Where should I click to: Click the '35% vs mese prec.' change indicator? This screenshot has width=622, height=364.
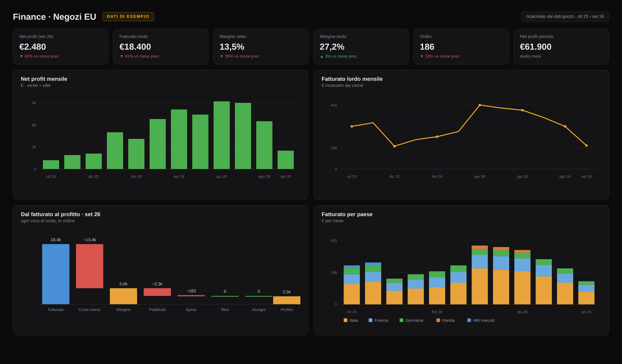240,56
